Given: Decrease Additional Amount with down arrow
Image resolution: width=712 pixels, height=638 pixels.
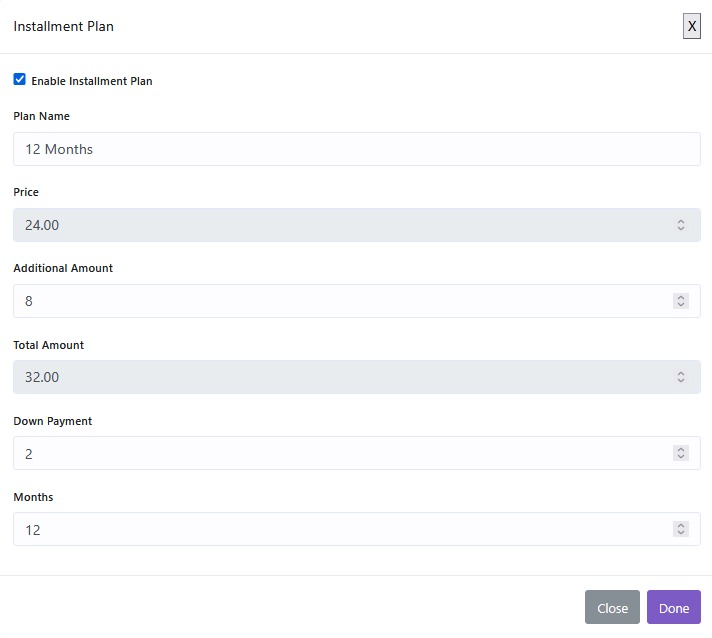Looking at the screenshot, I should 680,305.
